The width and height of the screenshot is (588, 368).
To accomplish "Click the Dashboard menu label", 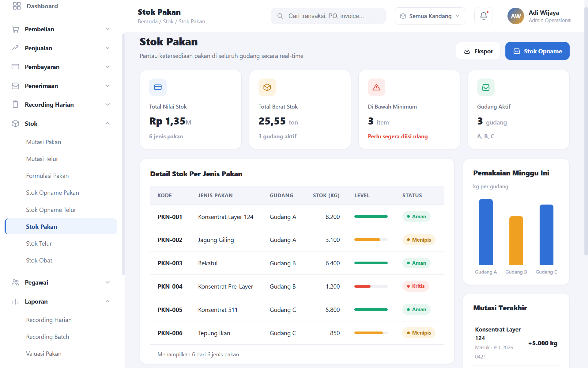I will click(42, 6).
